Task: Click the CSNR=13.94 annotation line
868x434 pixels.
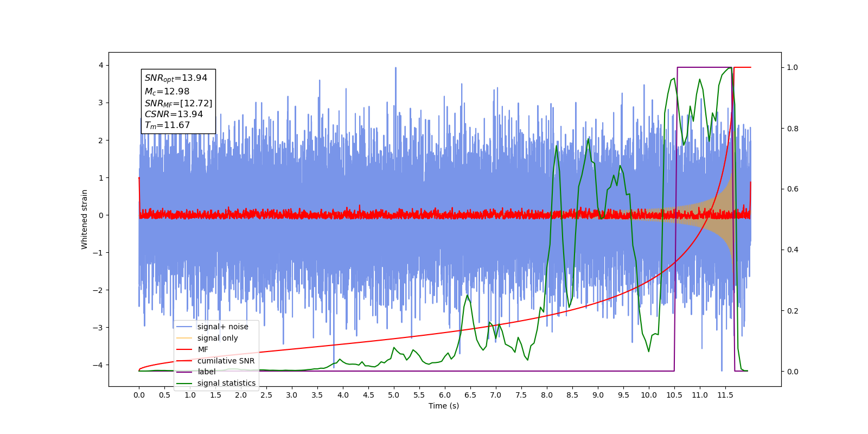Action: tap(174, 114)
